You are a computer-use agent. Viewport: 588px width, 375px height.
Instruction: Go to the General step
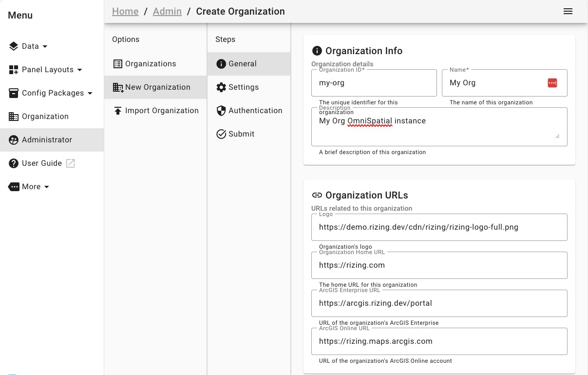tap(242, 64)
